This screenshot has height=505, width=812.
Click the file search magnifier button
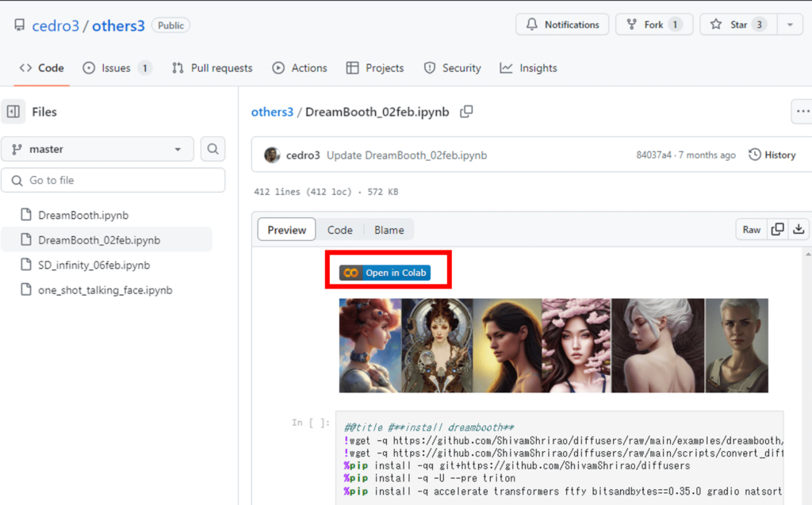point(213,149)
